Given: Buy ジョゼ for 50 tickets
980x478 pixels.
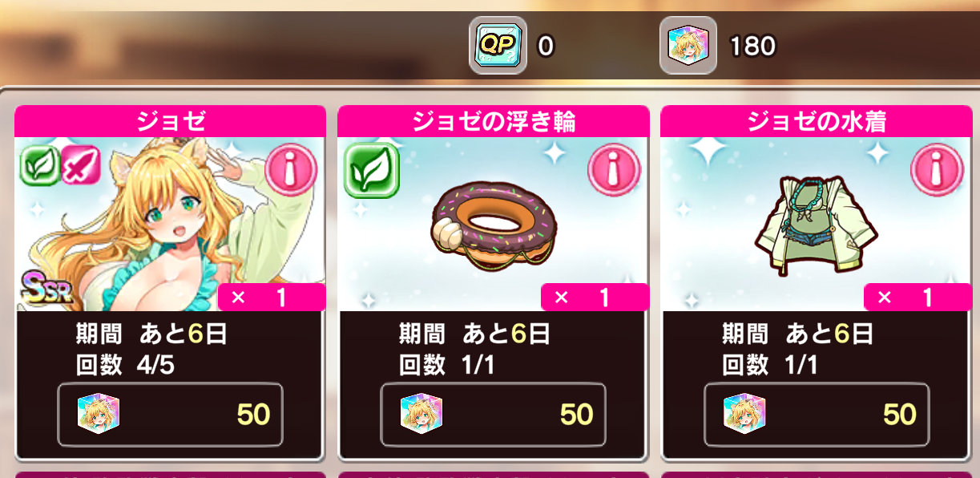Looking at the screenshot, I should [x=170, y=414].
